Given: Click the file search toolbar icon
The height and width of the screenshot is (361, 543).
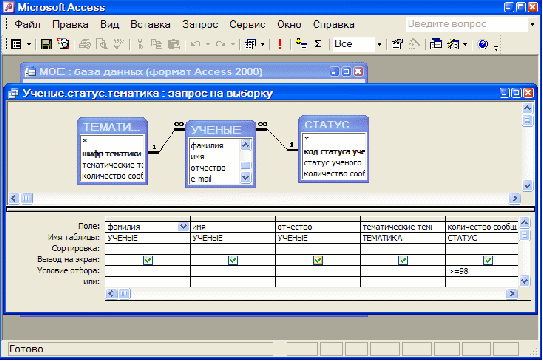Looking at the screenshot, I should tap(63, 44).
